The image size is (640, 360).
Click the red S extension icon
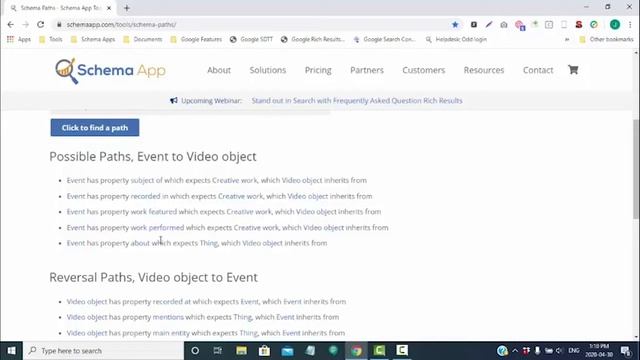click(579, 24)
